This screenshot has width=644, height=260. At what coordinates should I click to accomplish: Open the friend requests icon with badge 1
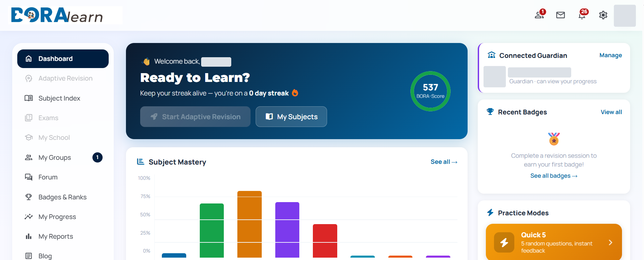(539, 15)
